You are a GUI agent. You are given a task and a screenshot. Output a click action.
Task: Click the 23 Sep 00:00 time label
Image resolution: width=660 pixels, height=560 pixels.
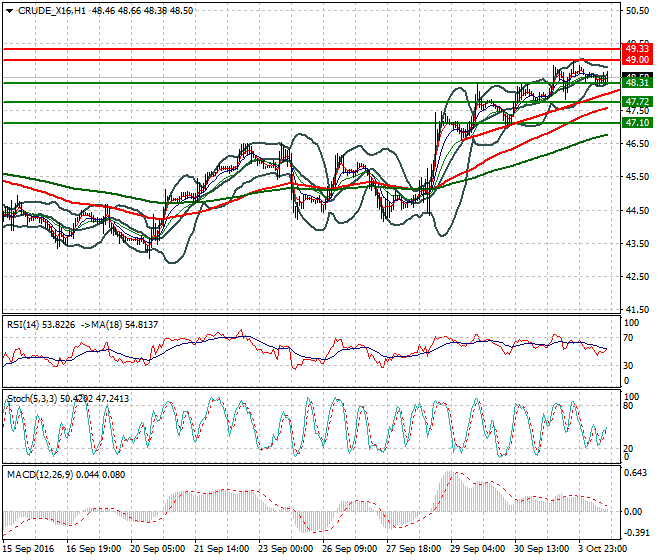pyautogui.click(x=285, y=549)
